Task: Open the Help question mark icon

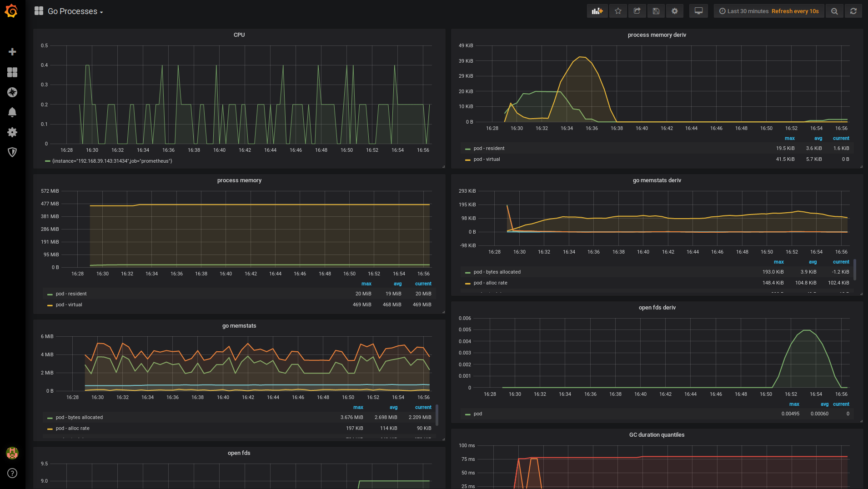Action: [x=12, y=473]
